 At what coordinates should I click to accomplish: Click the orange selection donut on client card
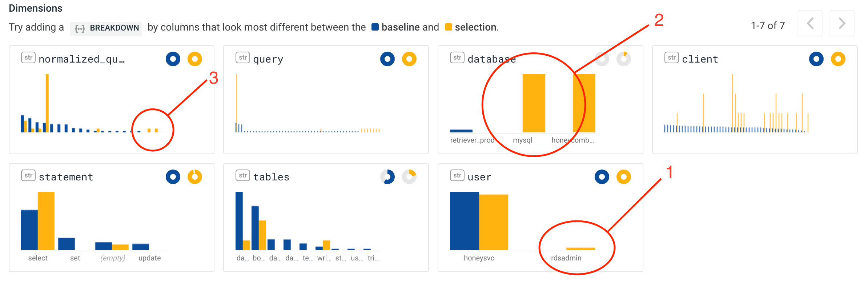coord(838,59)
